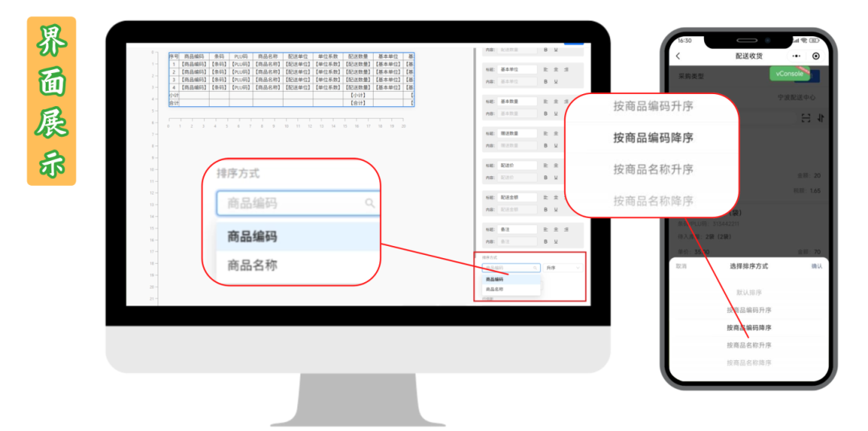Tap 确认 in the phone sort picker

coord(817,266)
